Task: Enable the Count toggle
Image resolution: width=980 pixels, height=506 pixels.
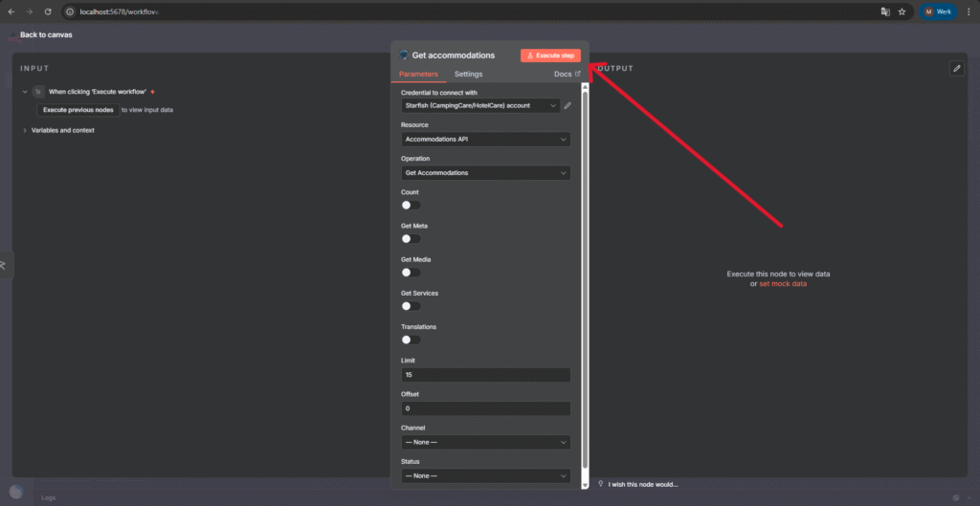Action: (411, 205)
